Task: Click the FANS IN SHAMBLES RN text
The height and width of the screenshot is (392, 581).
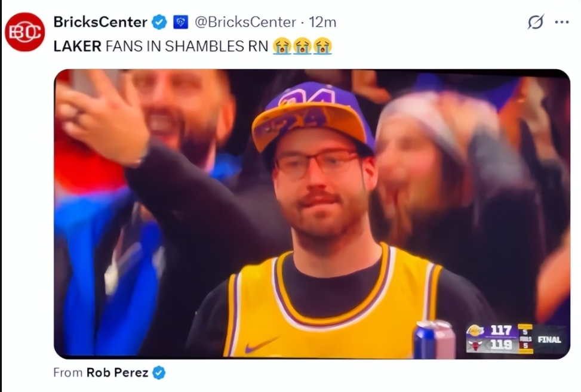Action: point(187,47)
